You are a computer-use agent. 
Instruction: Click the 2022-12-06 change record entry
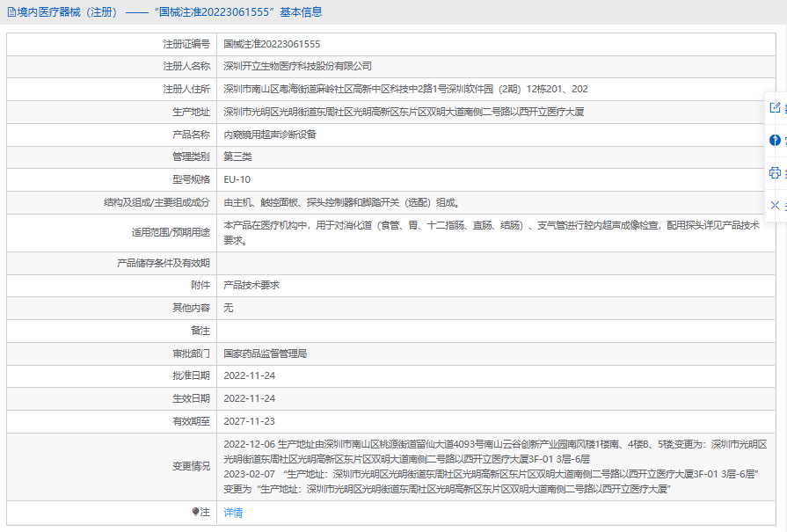click(495, 452)
